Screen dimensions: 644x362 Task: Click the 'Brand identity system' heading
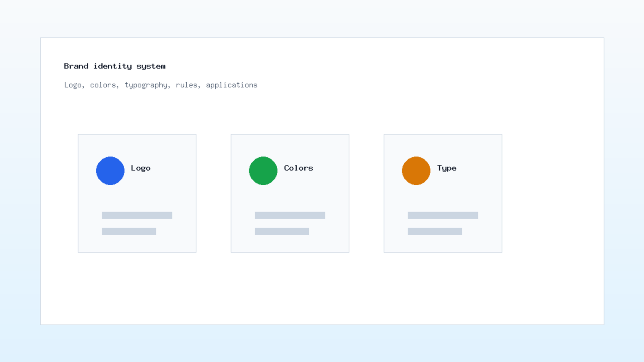tap(115, 66)
